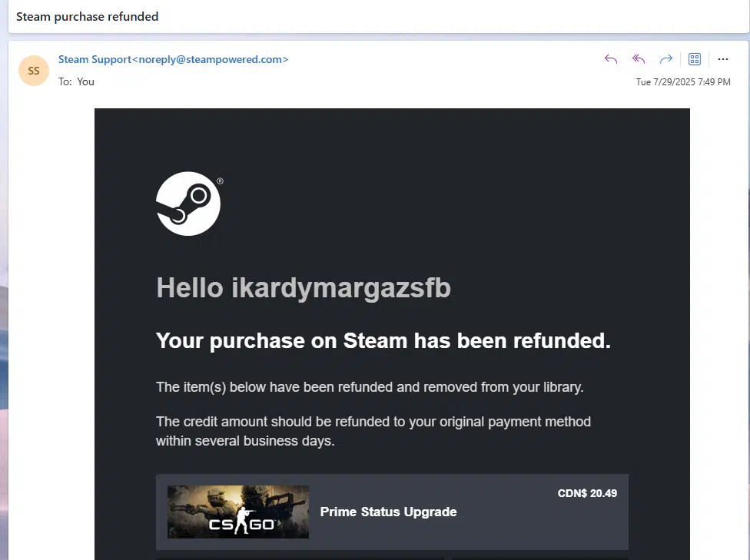
Task: Click the 'Hello ikardymargazsfb' greeting
Action: [304, 288]
